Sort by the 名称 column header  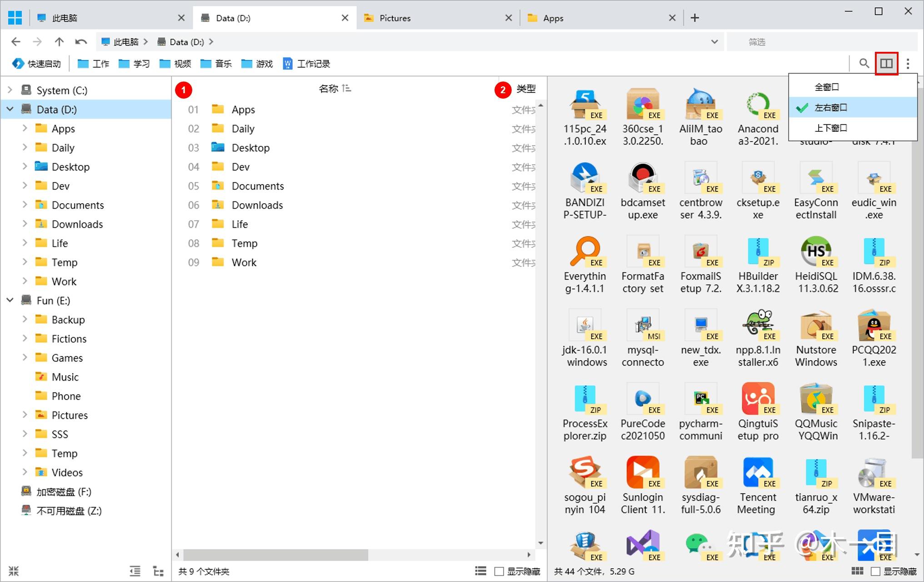click(x=329, y=89)
